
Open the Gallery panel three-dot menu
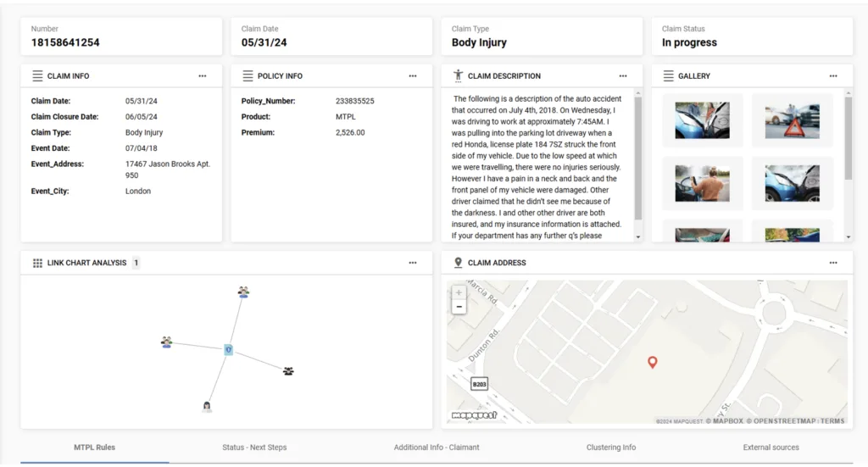pyautogui.click(x=833, y=75)
